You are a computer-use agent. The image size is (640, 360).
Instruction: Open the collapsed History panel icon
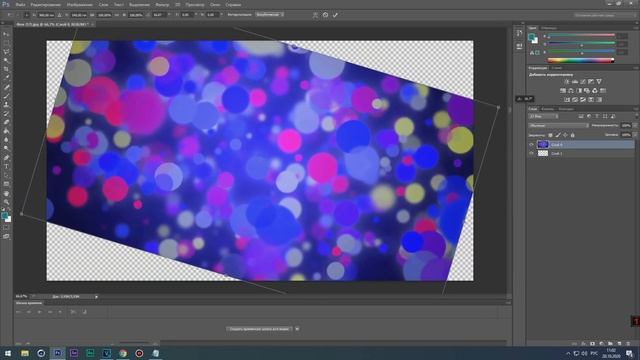point(519,33)
